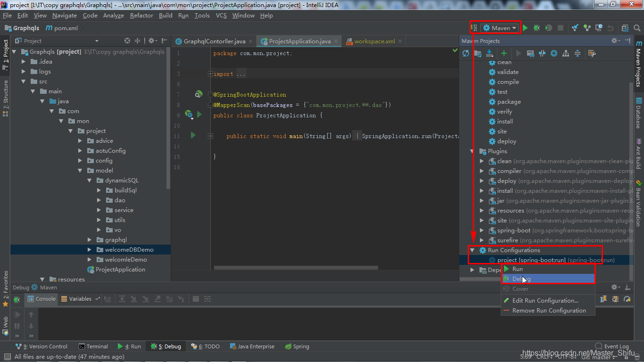Expand folded import block in editor

[x=210, y=74]
